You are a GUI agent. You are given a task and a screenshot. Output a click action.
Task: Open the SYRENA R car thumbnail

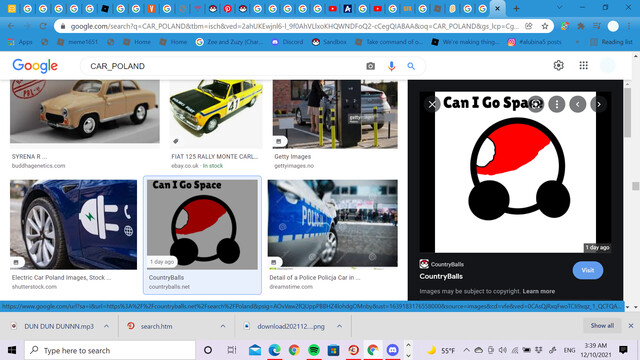click(x=84, y=111)
